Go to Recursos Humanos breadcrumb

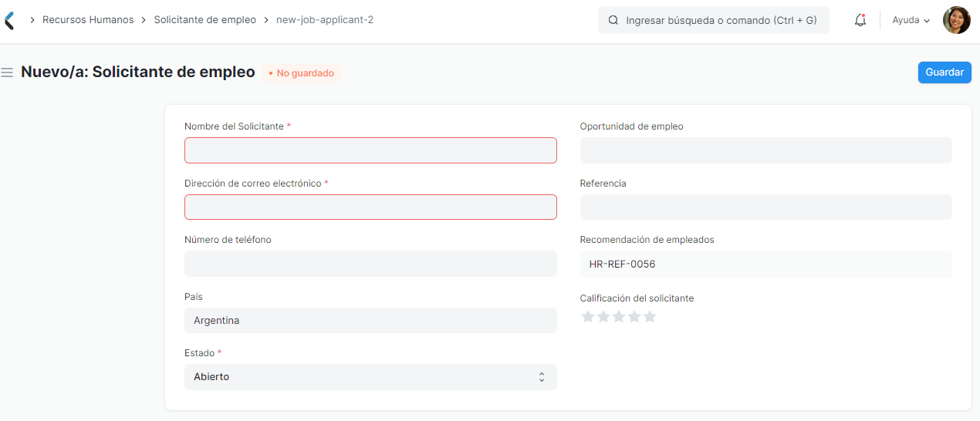[x=88, y=20]
